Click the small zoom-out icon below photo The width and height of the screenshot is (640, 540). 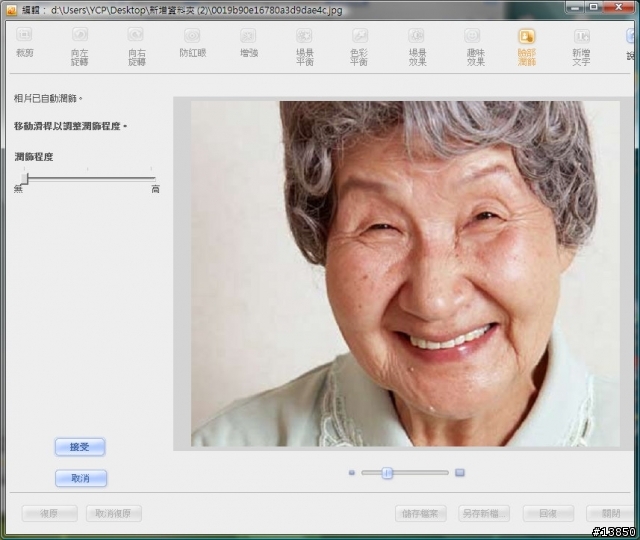(x=352, y=473)
